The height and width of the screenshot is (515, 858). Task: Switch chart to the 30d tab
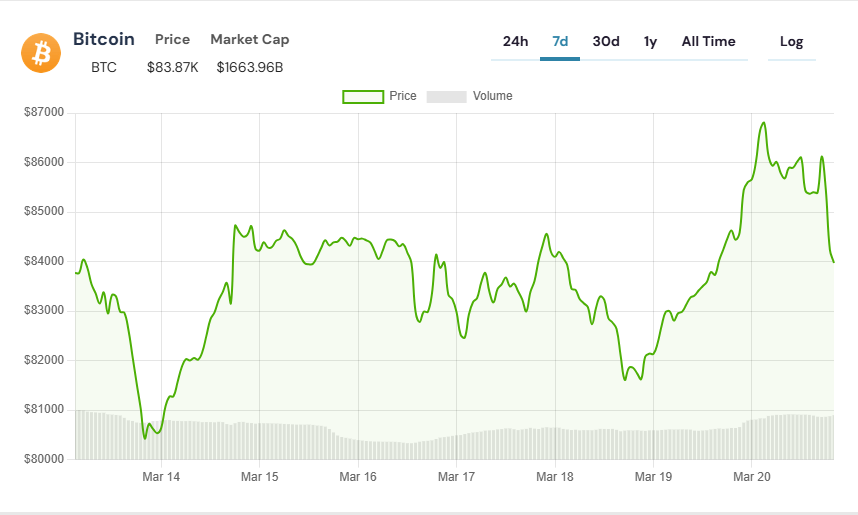(x=606, y=42)
